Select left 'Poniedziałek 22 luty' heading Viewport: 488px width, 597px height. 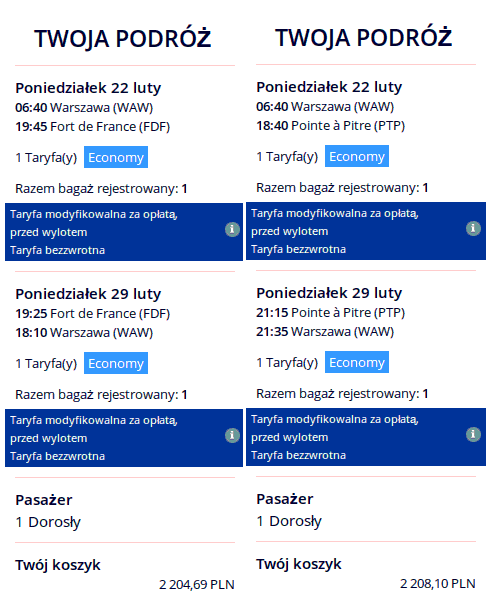coord(88,88)
